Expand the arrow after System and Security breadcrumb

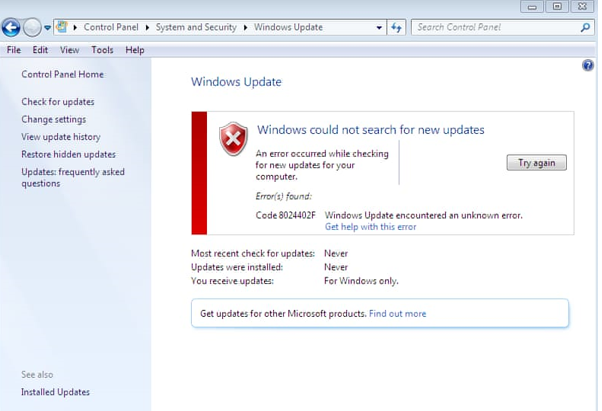pos(245,28)
